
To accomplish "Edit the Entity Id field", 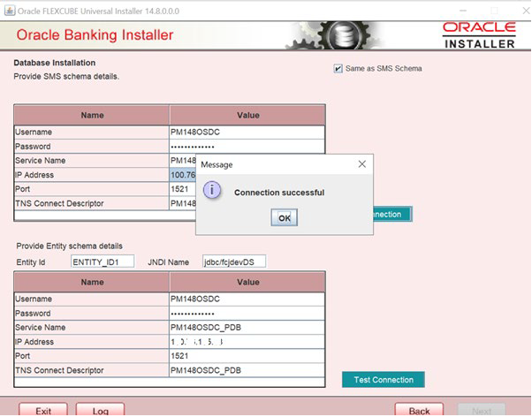I will (103, 262).
